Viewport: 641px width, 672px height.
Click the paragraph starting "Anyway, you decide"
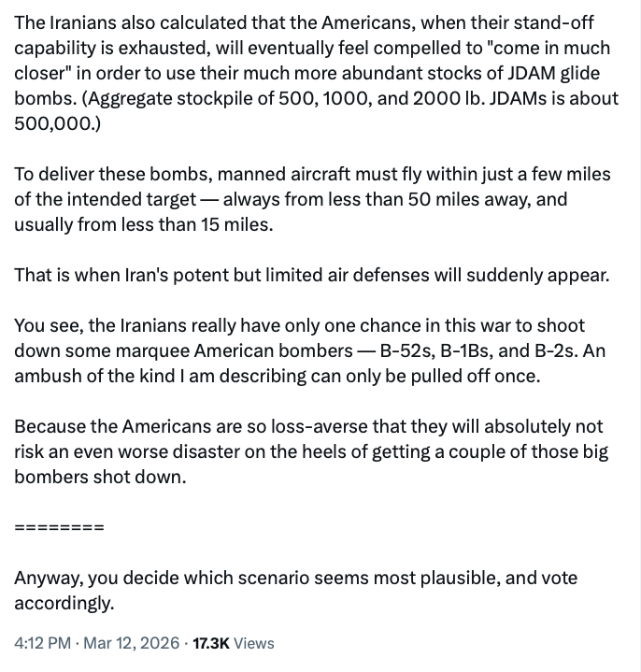coord(295,590)
